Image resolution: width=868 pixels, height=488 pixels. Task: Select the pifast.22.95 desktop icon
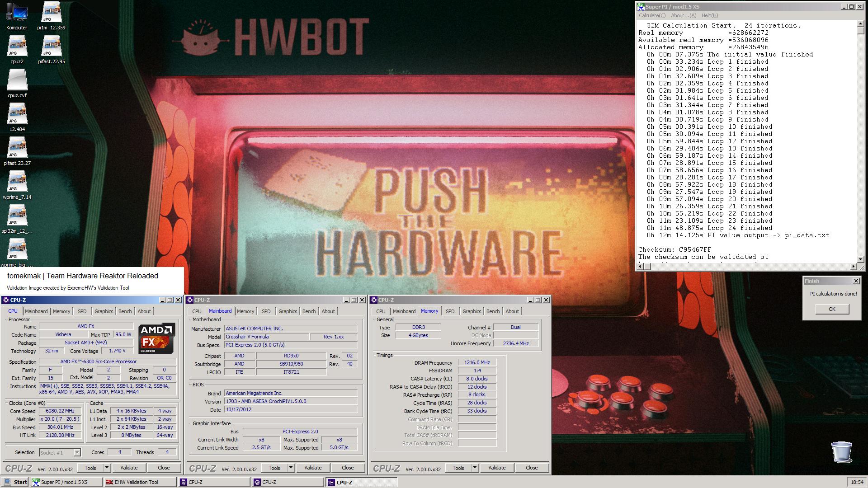point(51,50)
